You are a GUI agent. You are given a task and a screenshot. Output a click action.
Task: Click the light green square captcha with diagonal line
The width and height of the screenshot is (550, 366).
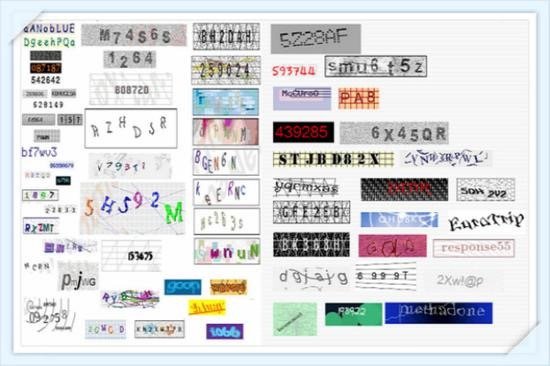(295, 319)
